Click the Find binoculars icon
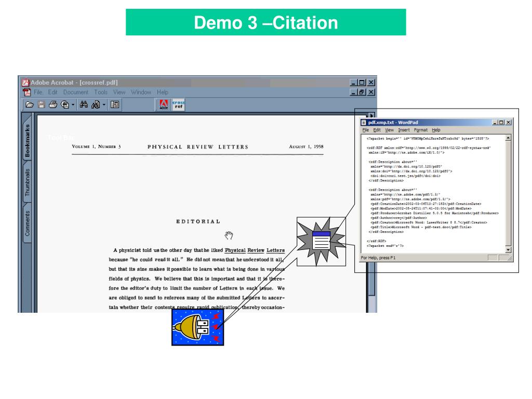Viewport: 532px width, 399px height. click(x=84, y=104)
